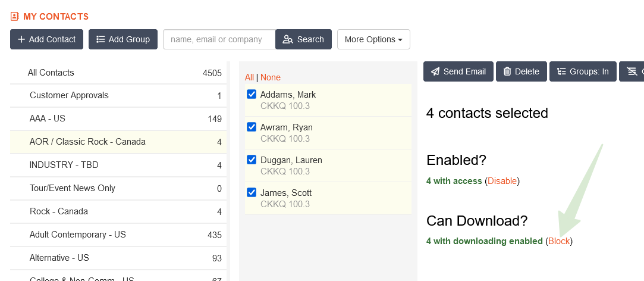This screenshot has height=281, width=644.
Task: Open the Customer Approvals group
Action: 69,95
